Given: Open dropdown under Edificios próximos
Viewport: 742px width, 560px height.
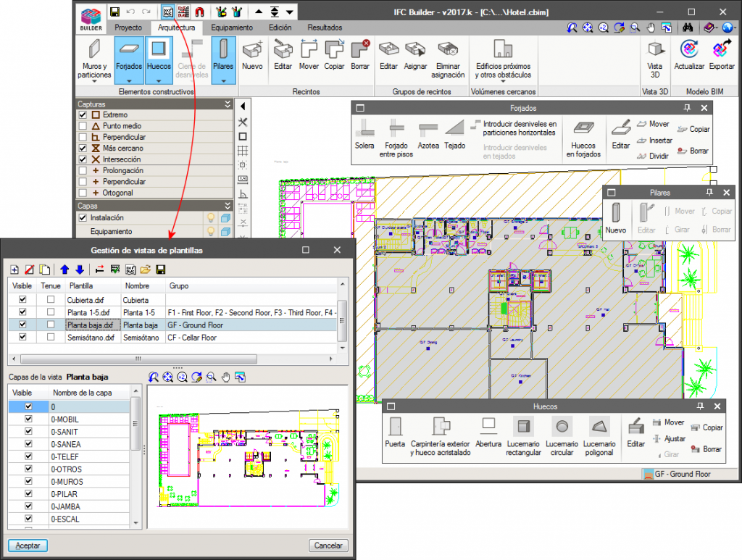Looking at the screenshot, I should click(x=503, y=81).
